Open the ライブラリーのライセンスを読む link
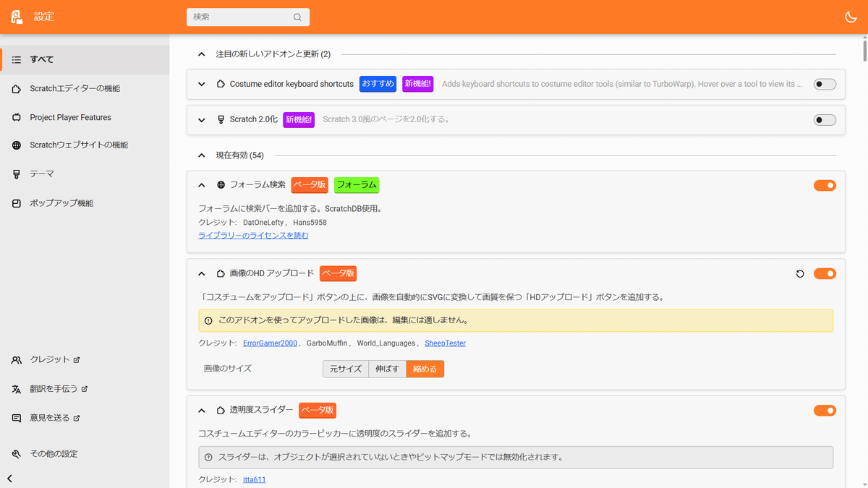The height and width of the screenshot is (488, 868). coord(254,235)
